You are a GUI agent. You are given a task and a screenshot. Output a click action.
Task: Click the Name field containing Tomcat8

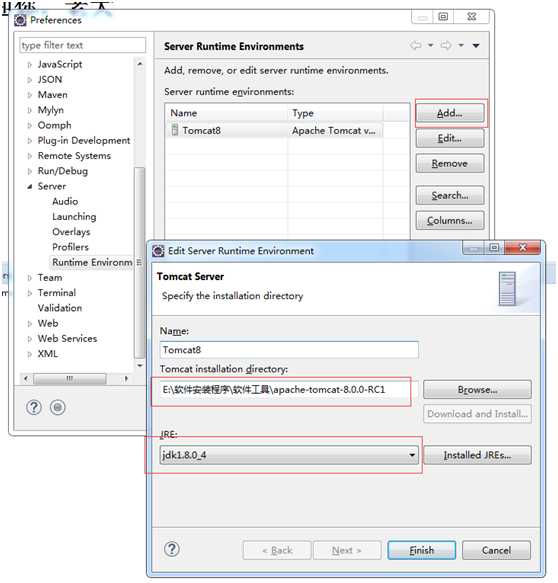[289, 350]
